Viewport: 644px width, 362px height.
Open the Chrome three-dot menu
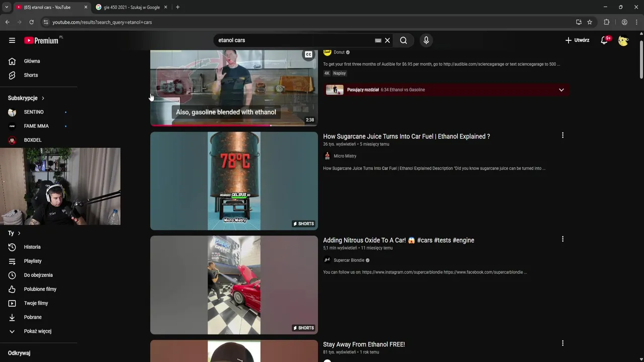click(637, 22)
